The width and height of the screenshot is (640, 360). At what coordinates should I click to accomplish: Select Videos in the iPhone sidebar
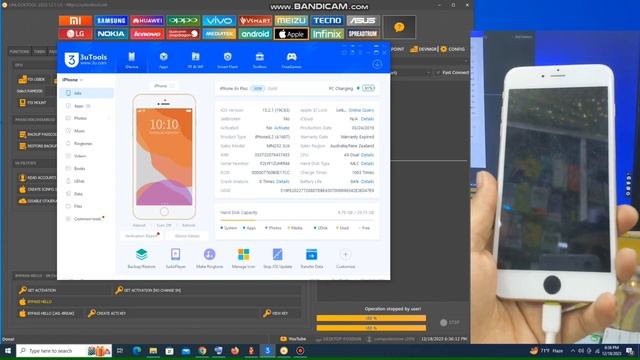(x=86, y=156)
